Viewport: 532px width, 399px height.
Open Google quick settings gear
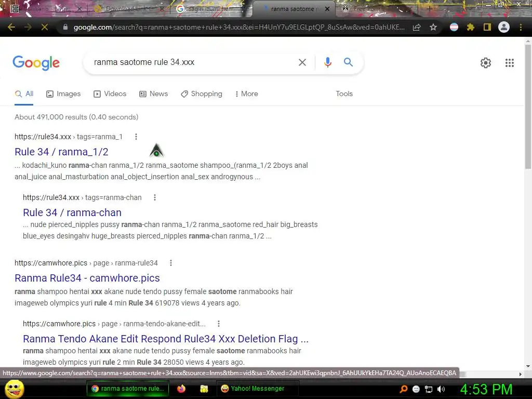point(486,63)
